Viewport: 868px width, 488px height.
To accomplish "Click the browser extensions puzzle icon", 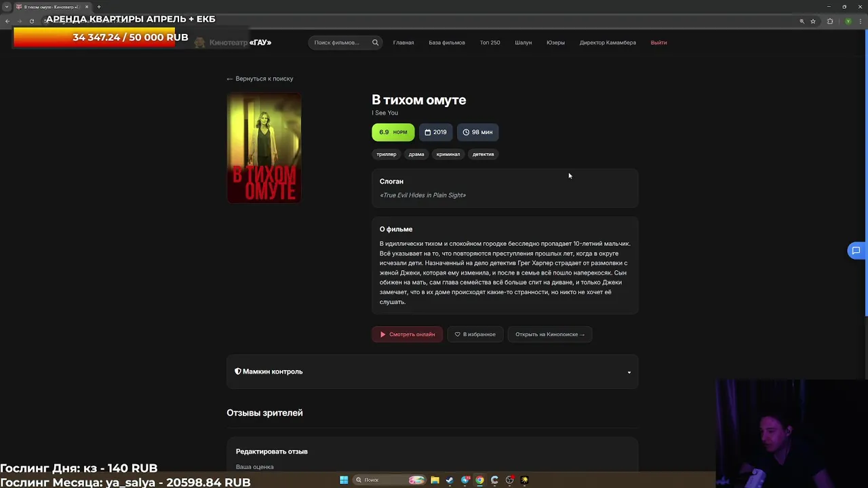I will 830,21.
